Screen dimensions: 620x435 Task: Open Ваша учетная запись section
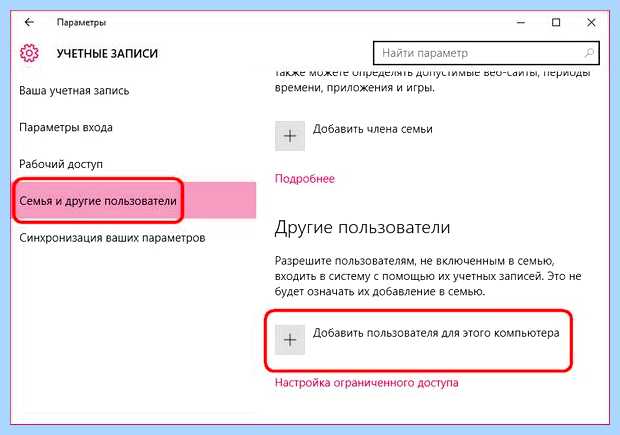[x=74, y=91]
